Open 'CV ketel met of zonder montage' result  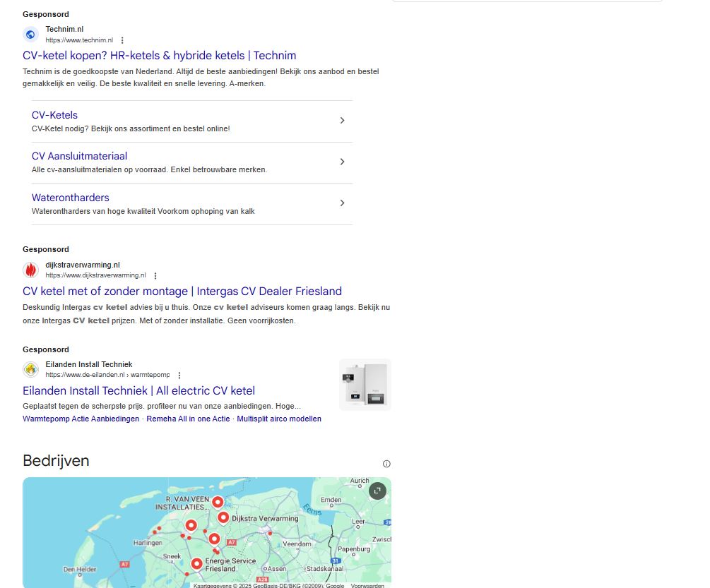tap(182, 292)
